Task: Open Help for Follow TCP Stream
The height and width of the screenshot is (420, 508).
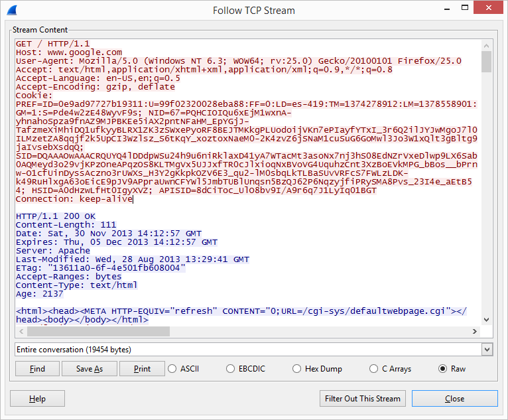Action: [x=37, y=399]
